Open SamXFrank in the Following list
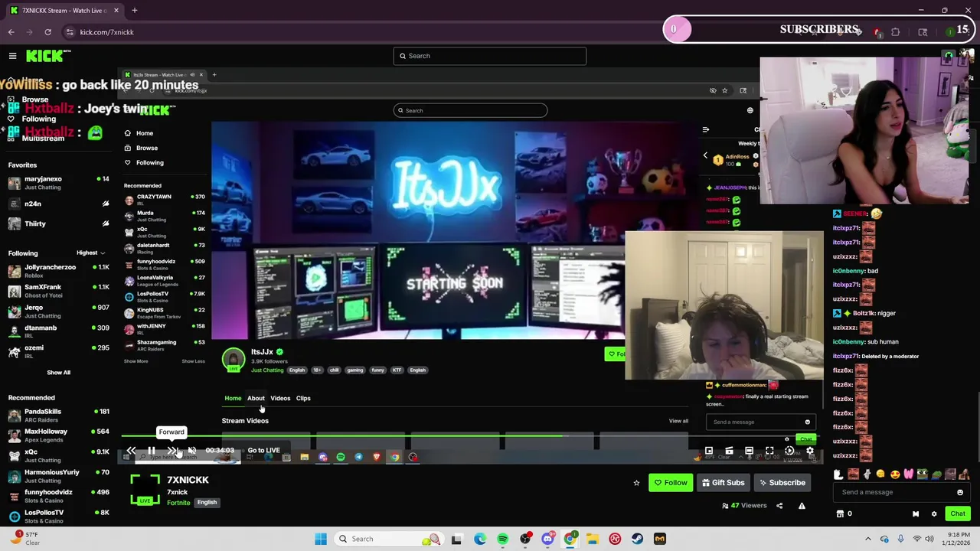This screenshot has width=980, height=551. (57, 291)
